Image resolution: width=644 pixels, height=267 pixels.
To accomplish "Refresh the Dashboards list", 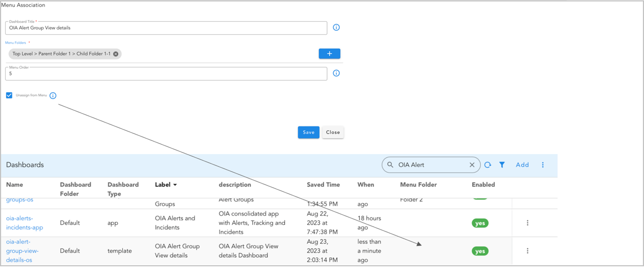I will click(x=488, y=165).
